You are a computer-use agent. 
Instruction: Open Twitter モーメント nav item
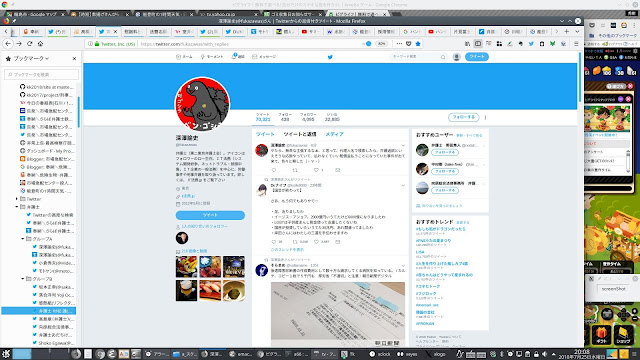click(212, 57)
